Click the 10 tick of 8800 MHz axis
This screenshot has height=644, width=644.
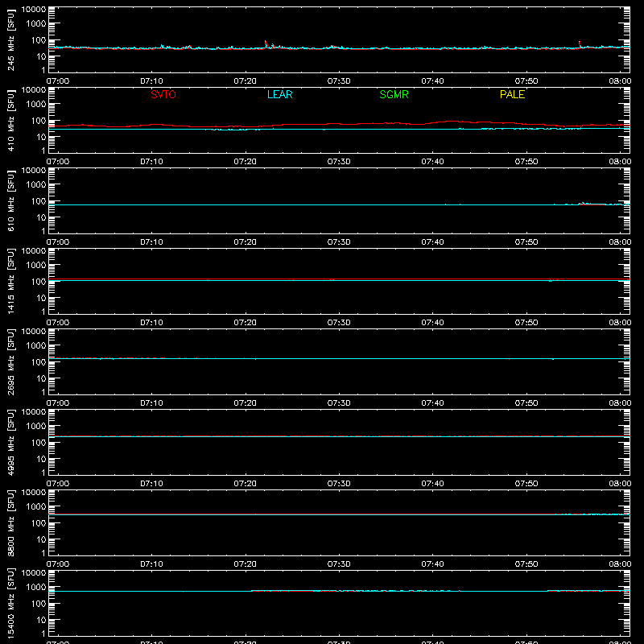click(41, 539)
